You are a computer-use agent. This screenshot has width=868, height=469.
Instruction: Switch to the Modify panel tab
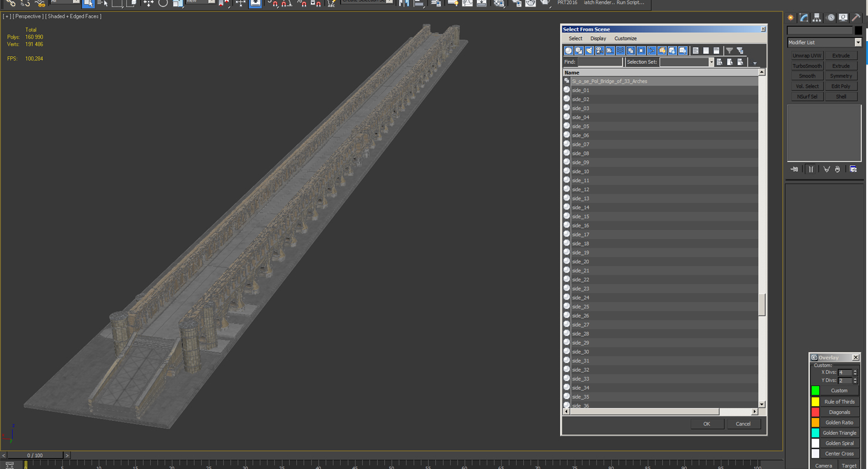coord(804,18)
